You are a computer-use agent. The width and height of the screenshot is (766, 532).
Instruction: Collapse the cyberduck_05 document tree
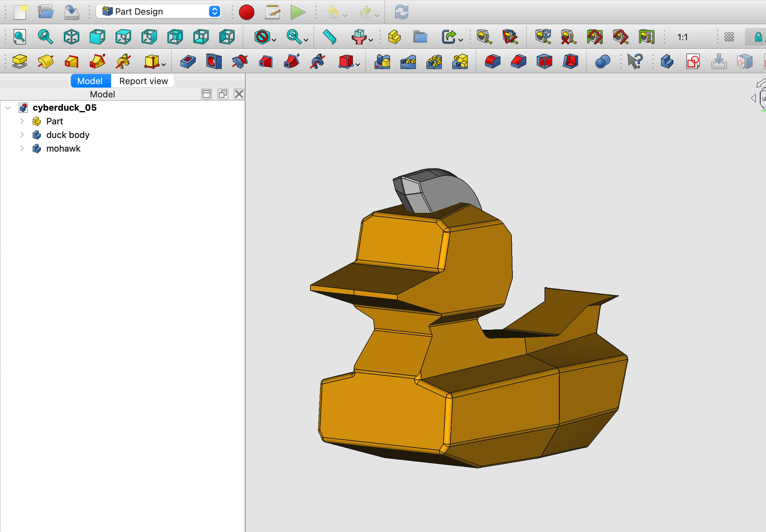[x=8, y=108]
